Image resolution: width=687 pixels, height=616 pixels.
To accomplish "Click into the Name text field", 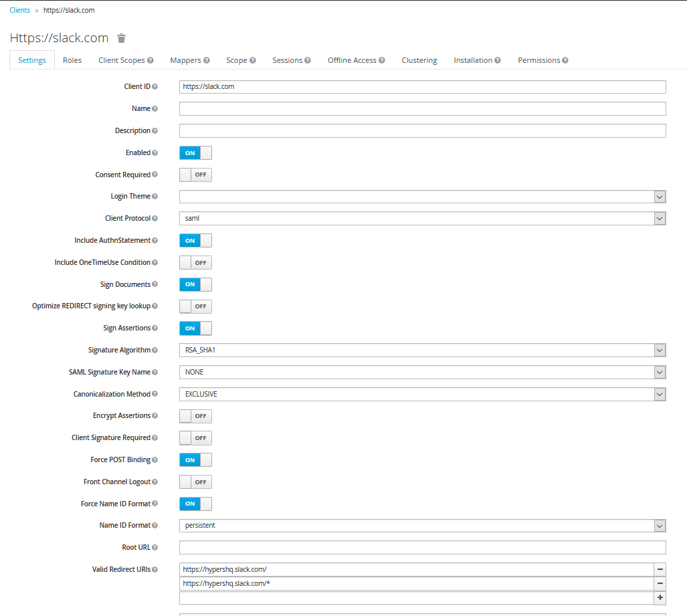I will point(422,108).
